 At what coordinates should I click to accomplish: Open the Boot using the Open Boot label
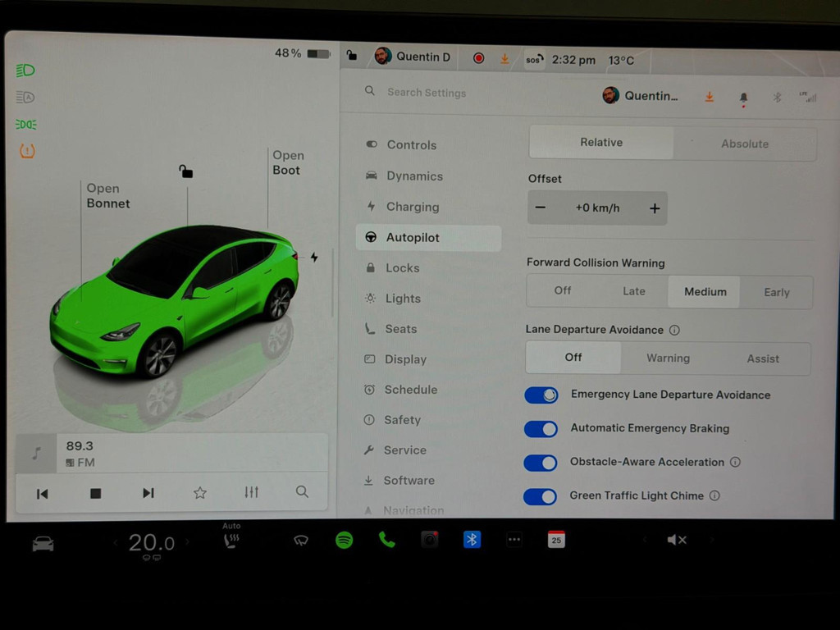click(x=285, y=162)
